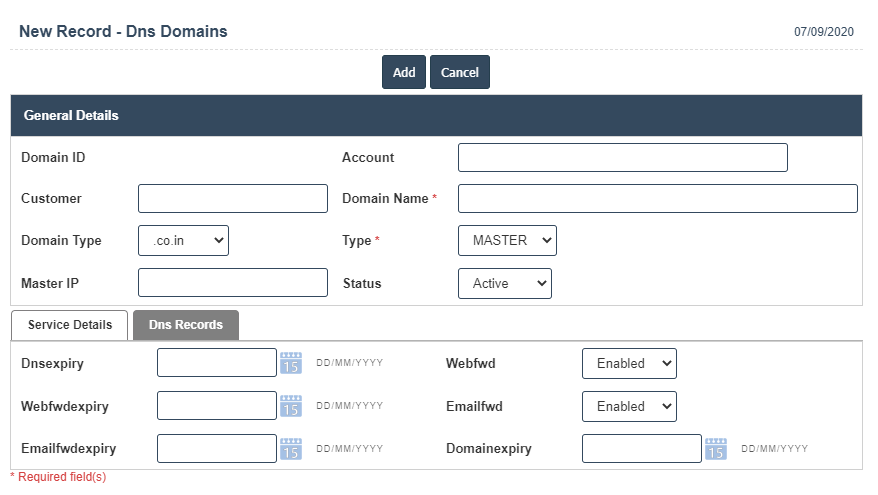Click the Dnsexpiry date input field
This screenshot has height=495, width=878.
217,363
